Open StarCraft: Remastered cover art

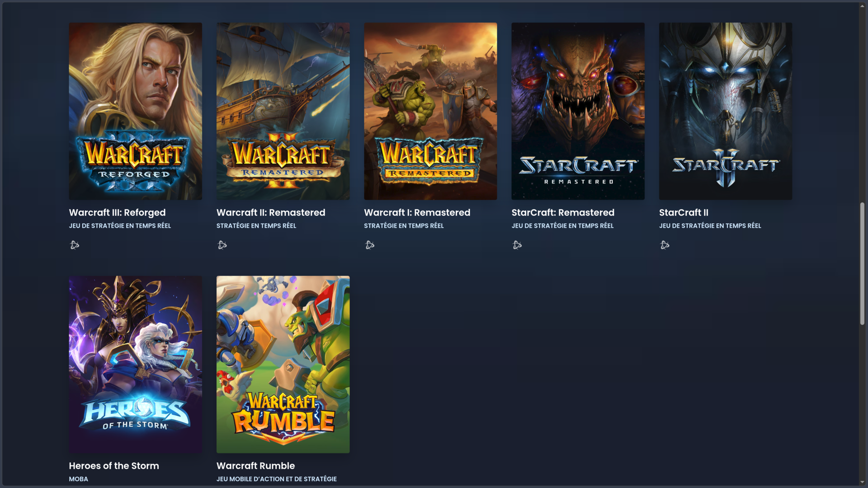[x=578, y=111]
